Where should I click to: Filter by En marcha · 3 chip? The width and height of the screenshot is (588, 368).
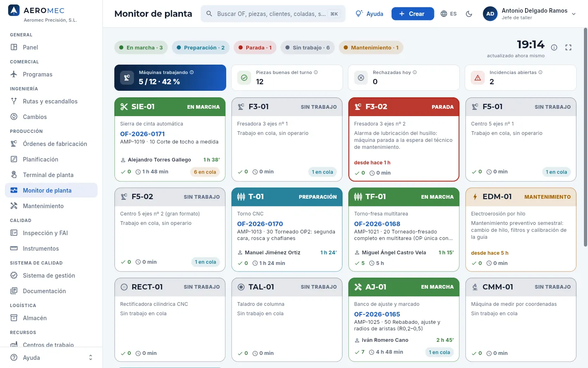(140, 47)
